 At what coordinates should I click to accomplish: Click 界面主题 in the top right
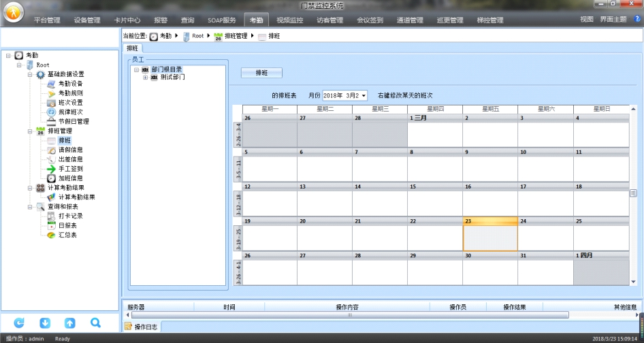[613, 19]
